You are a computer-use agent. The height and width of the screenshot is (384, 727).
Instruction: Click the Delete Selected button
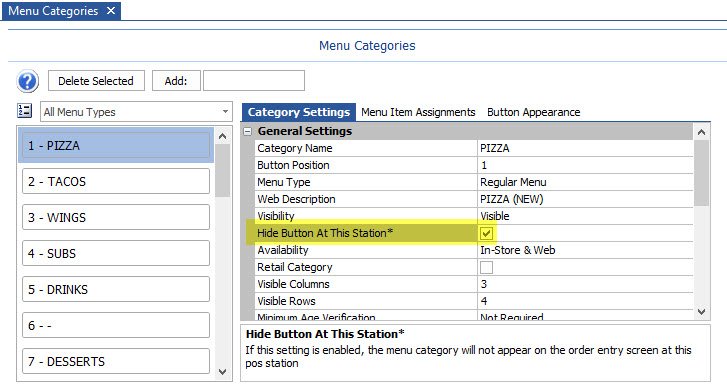96,81
